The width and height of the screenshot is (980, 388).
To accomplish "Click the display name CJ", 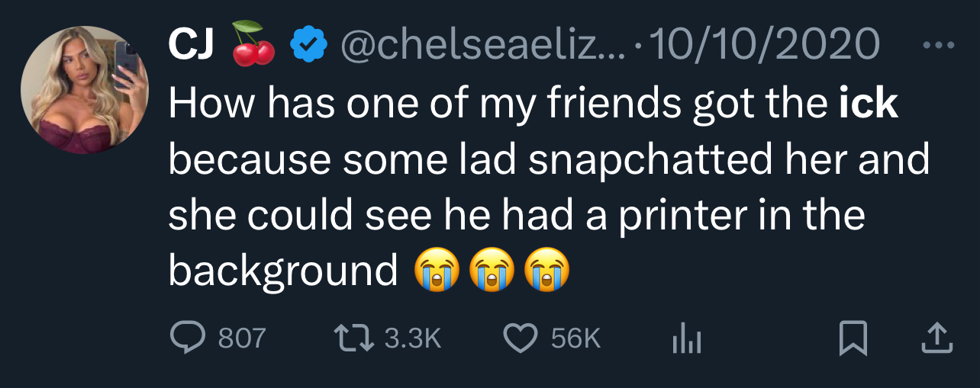I will click(x=192, y=46).
